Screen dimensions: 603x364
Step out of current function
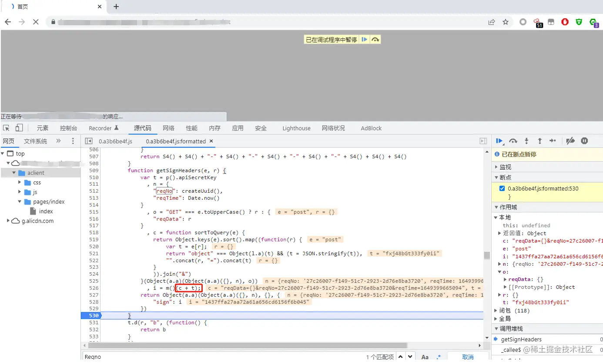click(539, 141)
